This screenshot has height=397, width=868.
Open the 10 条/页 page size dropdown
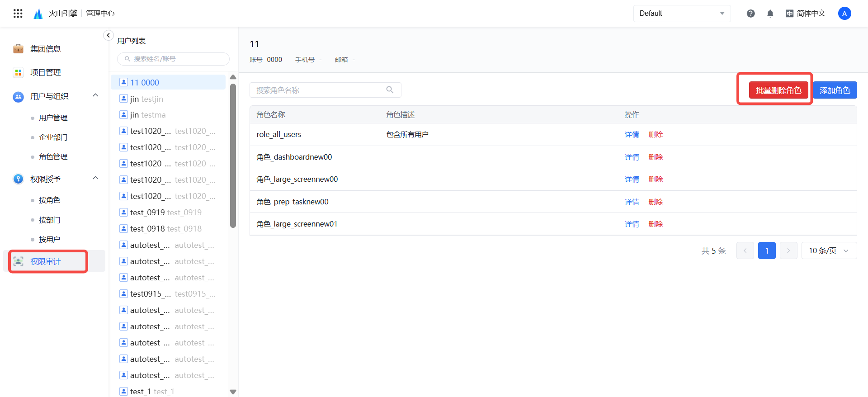click(829, 250)
